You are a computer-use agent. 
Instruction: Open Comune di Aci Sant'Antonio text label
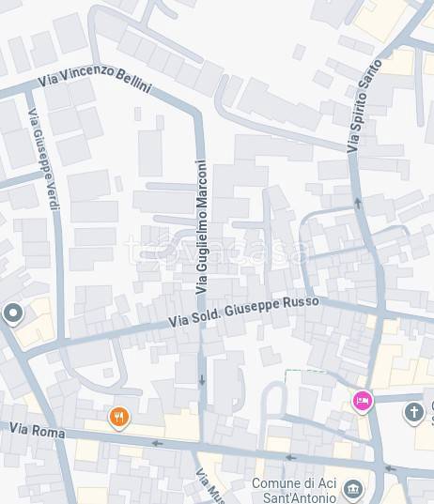(294, 491)
